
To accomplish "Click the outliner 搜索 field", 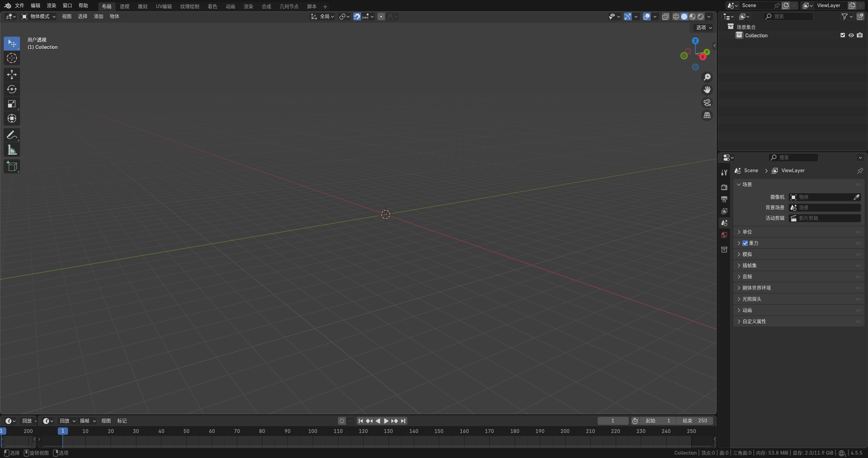I will click(788, 16).
